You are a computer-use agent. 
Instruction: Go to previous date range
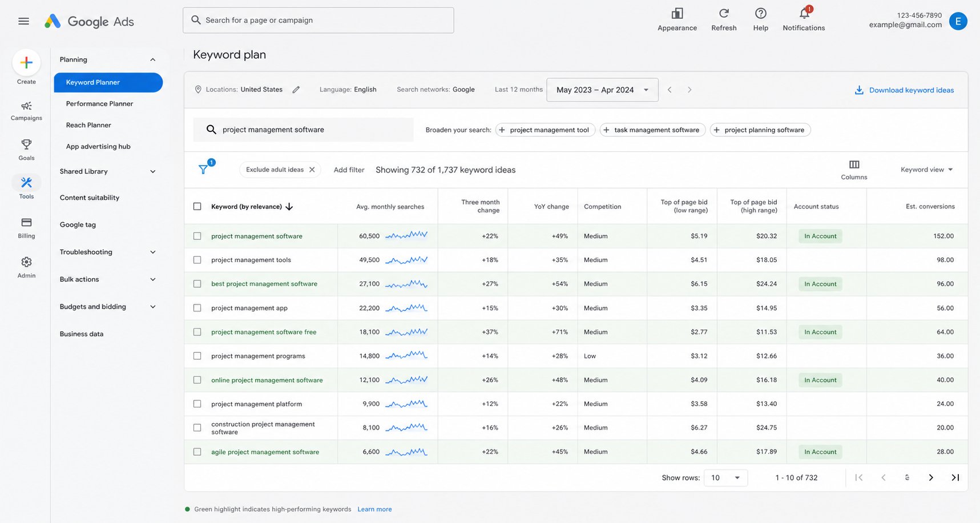(670, 90)
